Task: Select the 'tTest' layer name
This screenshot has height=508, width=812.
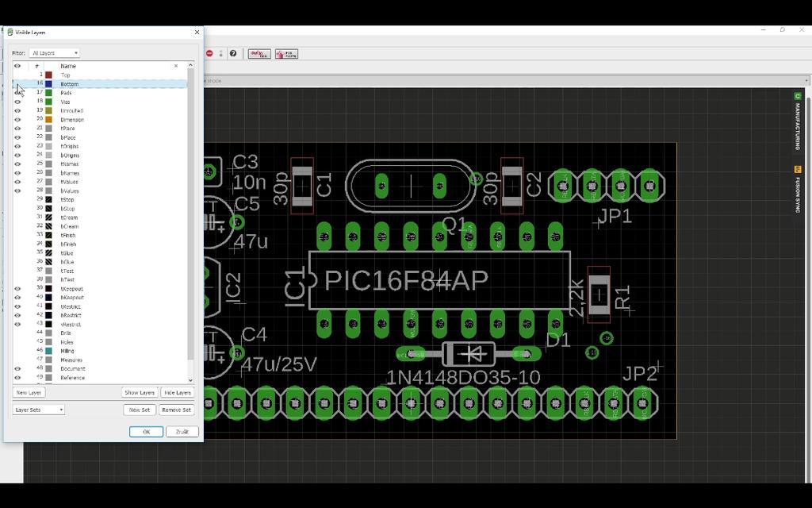Action: (x=67, y=271)
